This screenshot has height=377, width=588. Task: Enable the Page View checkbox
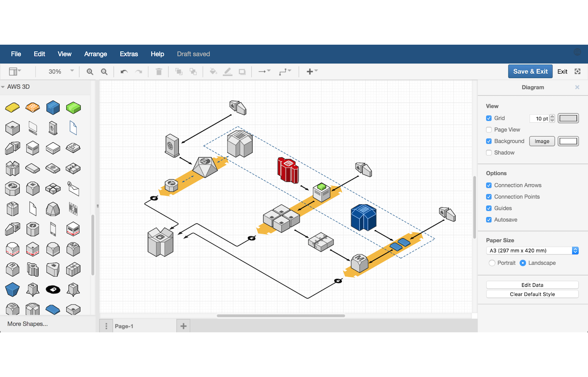coord(489,129)
